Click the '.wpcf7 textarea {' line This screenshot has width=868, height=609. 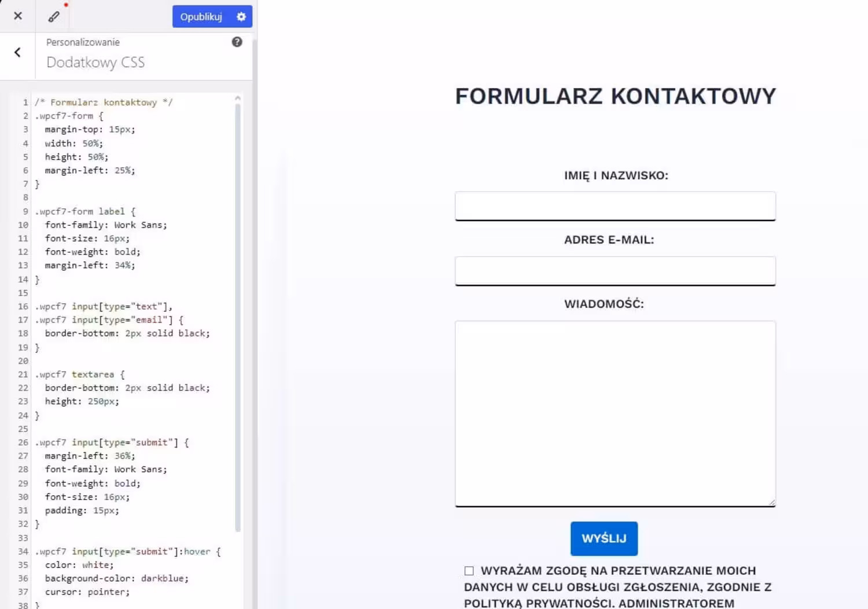point(80,375)
